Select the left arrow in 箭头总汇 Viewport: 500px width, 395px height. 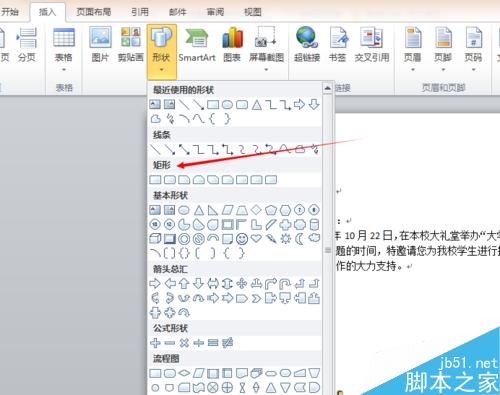(x=170, y=284)
